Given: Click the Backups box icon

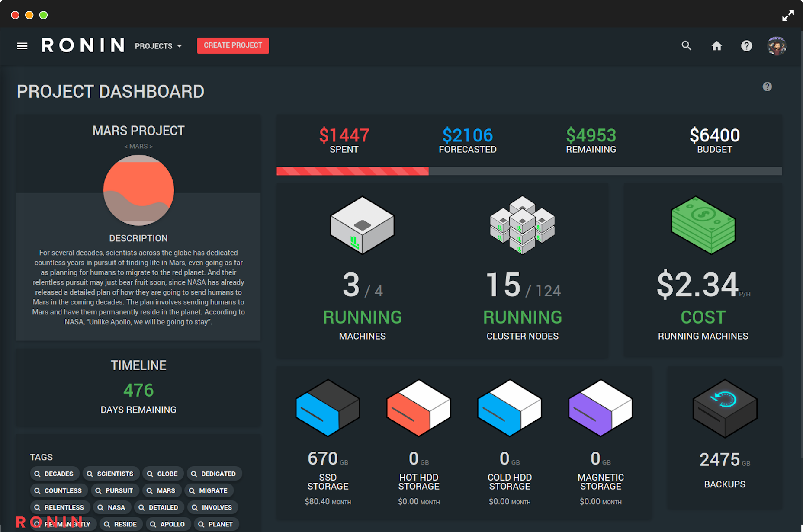Looking at the screenshot, I should pos(725,408).
